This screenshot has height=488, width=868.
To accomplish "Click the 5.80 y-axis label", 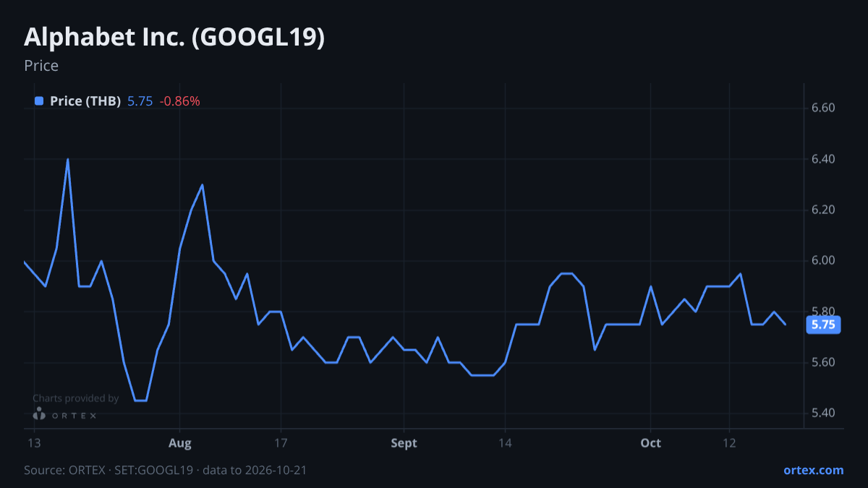I will click(x=823, y=312).
